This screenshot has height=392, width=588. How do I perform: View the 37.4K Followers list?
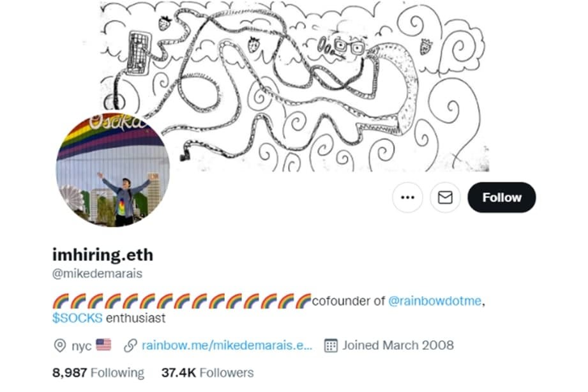(x=207, y=373)
